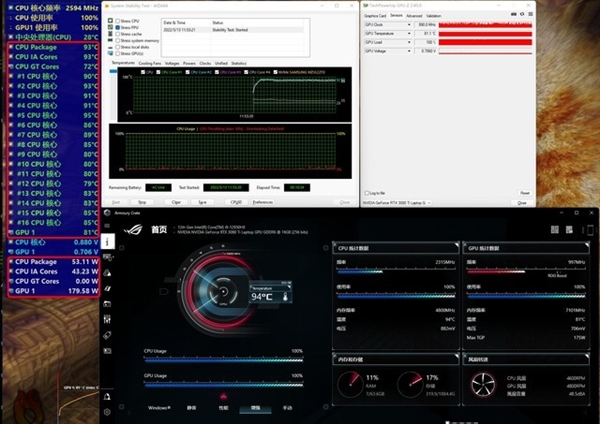Click the mobile phone link icon in Armoury Crate
600x424 pixels.
pos(590,230)
